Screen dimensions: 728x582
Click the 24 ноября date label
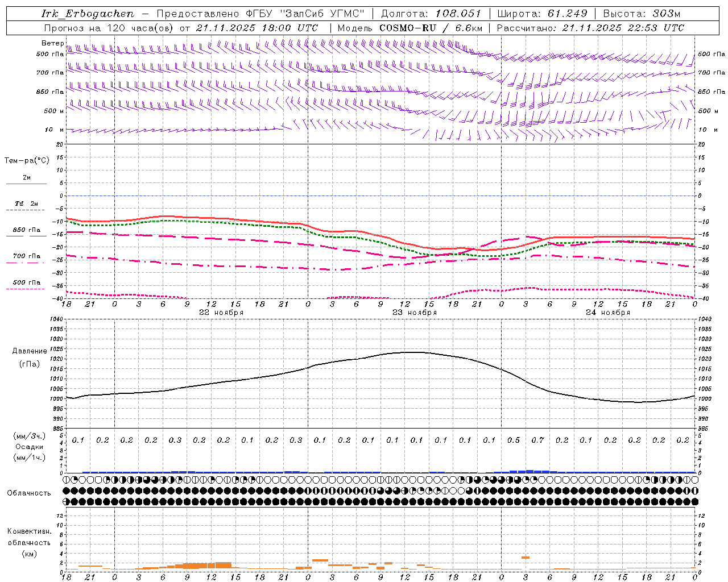click(x=608, y=313)
